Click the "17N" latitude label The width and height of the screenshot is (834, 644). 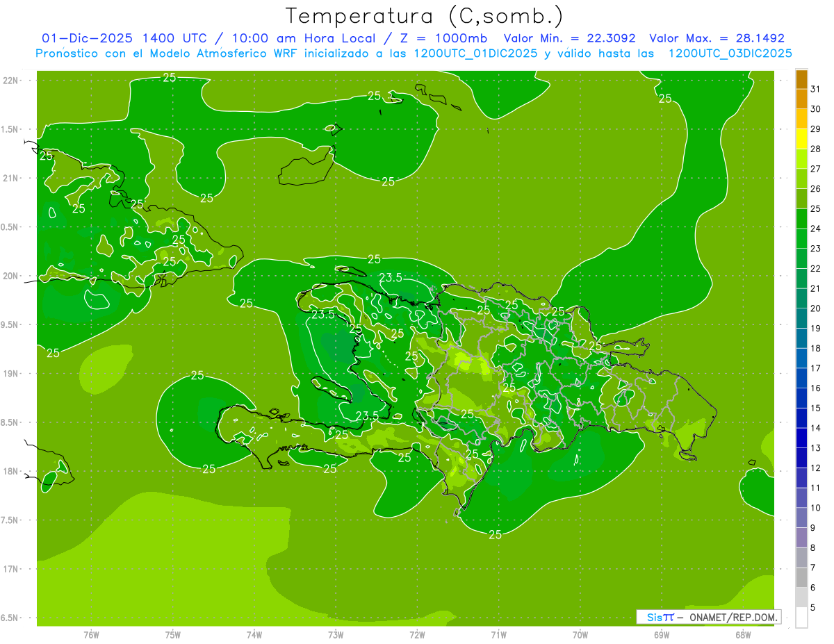[10, 569]
